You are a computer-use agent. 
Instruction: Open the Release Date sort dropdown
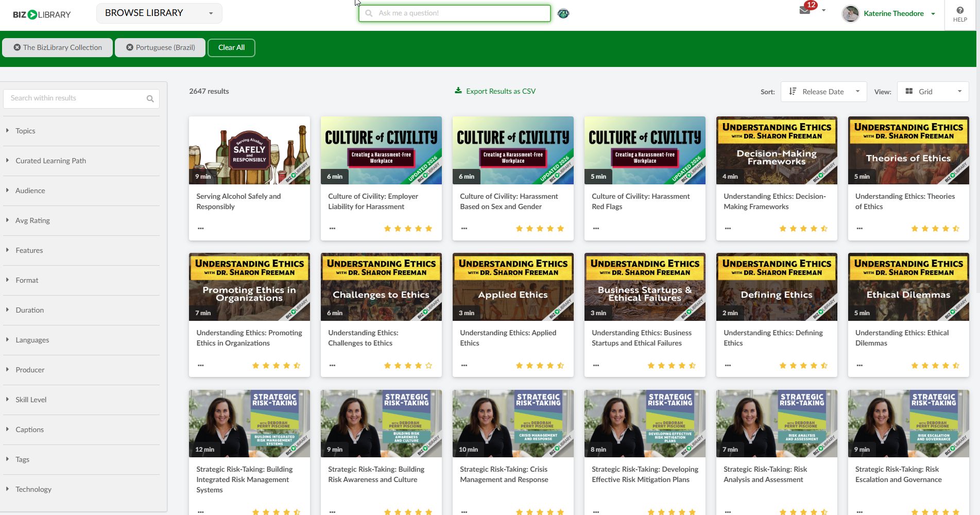(x=824, y=92)
